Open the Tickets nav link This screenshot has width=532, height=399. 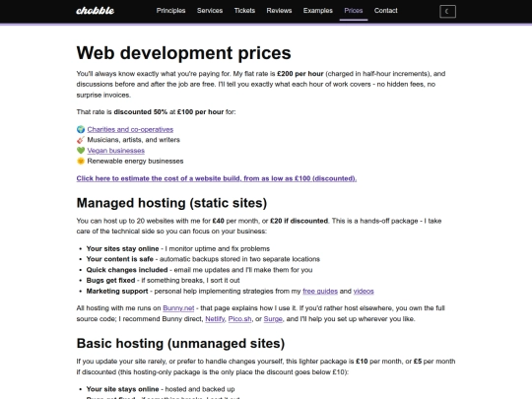(244, 11)
